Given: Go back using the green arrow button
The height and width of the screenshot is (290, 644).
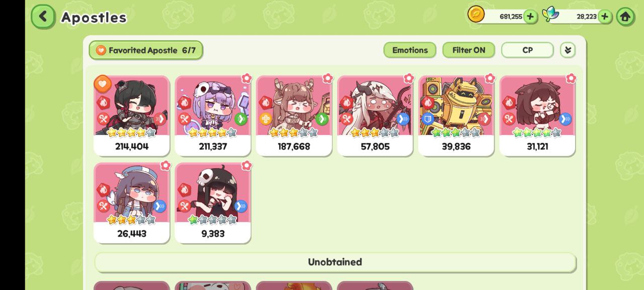Looking at the screenshot, I should point(43,17).
